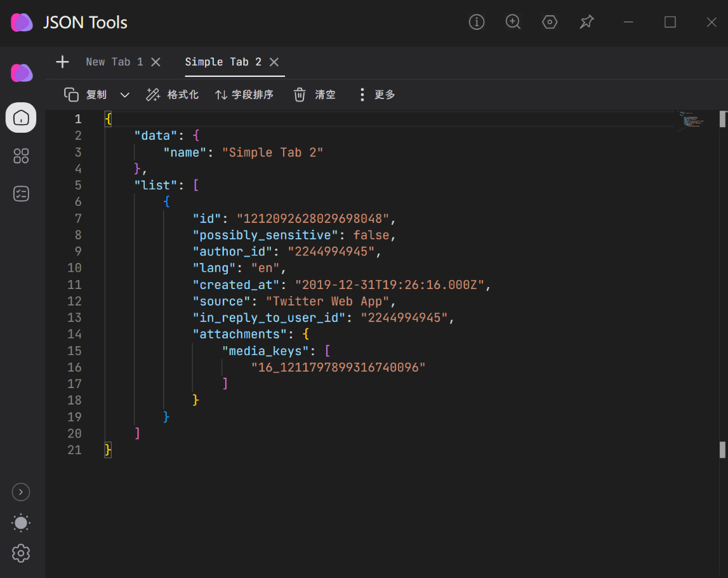This screenshot has height=578, width=728.
Task: Click the hexagon icon in title bar
Action: coord(550,22)
